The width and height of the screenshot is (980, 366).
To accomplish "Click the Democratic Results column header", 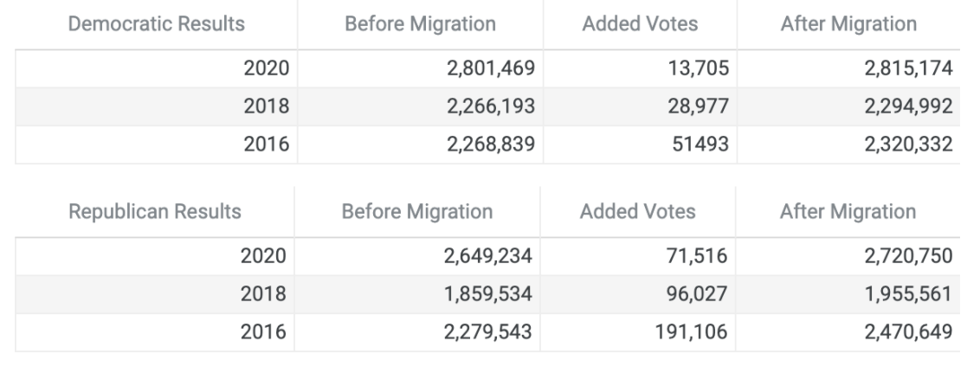I will [x=156, y=24].
